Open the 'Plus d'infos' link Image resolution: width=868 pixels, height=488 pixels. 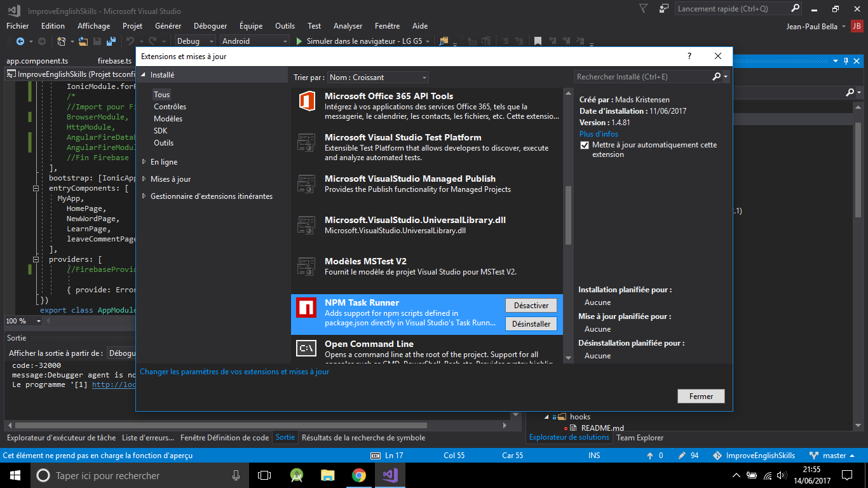point(599,134)
